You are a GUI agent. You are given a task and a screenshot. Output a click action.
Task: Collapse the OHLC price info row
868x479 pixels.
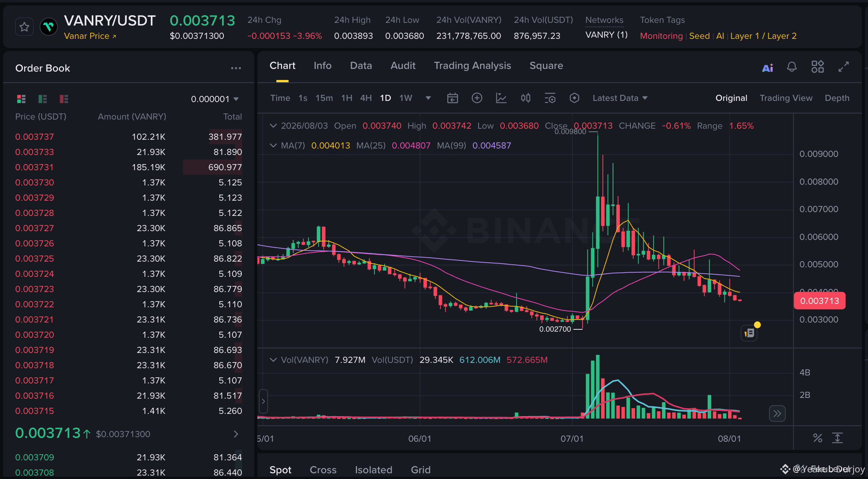click(x=273, y=126)
